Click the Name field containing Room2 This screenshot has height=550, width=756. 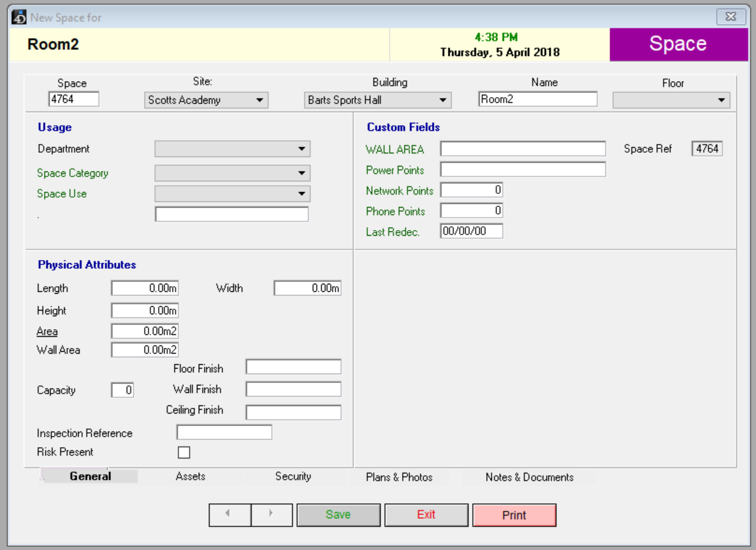coord(538,99)
